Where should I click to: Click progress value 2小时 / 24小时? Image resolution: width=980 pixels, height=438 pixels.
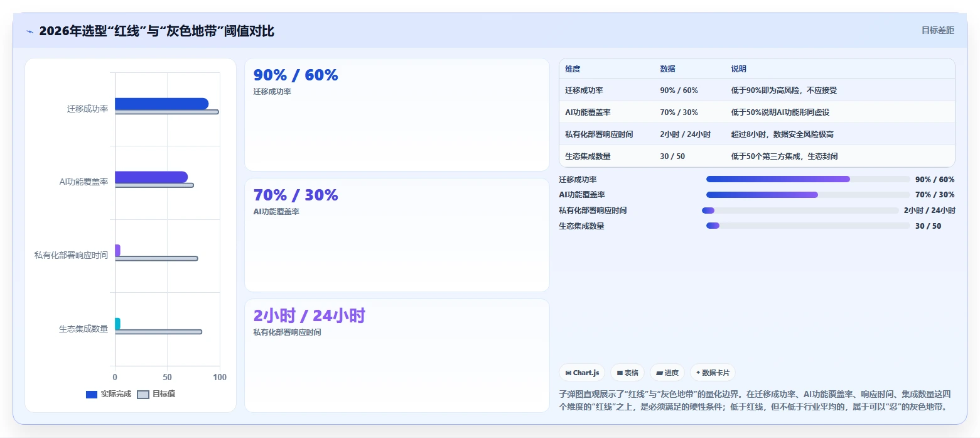tap(930, 211)
